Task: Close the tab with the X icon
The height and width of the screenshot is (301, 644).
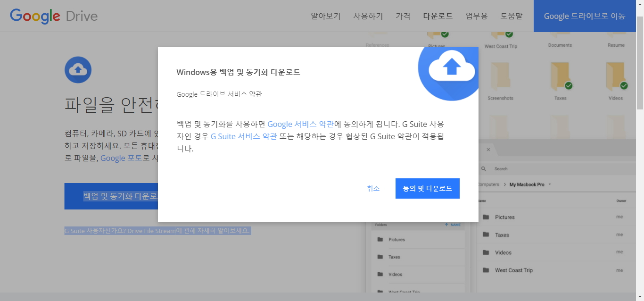Action: [x=488, y=150]
